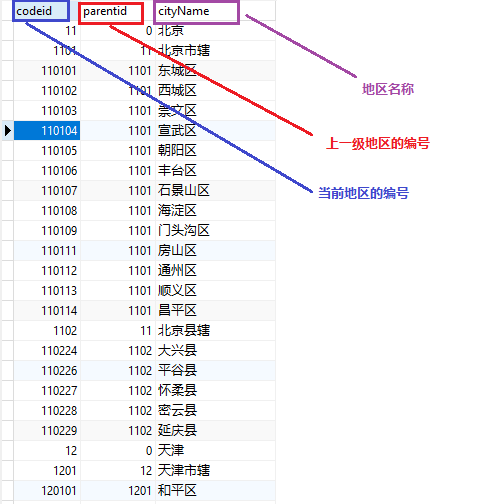Select codeid cell 110226
The height and width of the screenshot is (504, 496).
coord(47,370)
